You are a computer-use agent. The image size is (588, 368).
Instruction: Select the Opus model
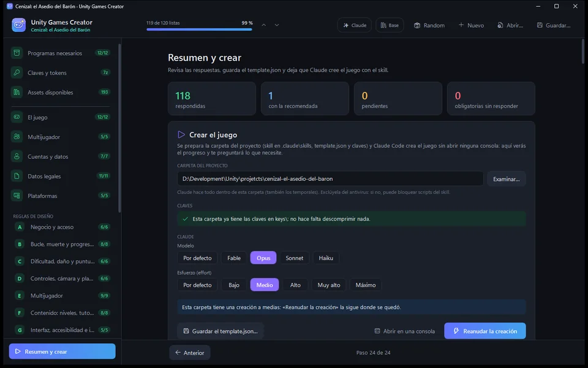click(263, 258)
